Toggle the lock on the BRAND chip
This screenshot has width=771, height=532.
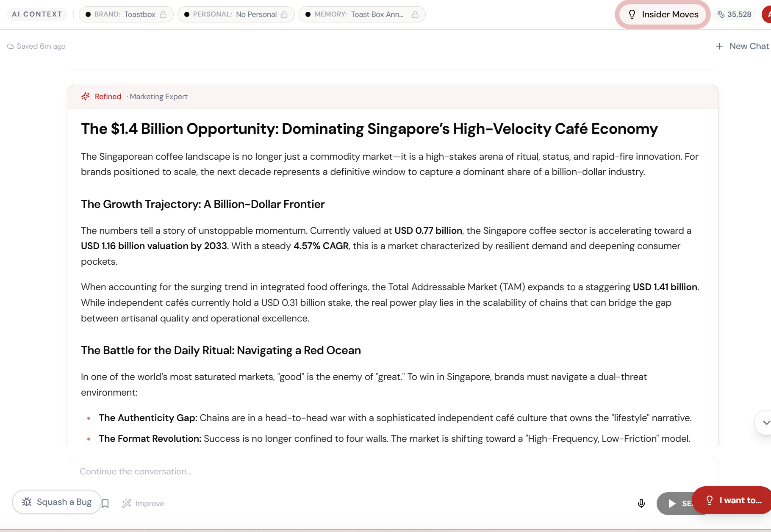tap(163, 14)
